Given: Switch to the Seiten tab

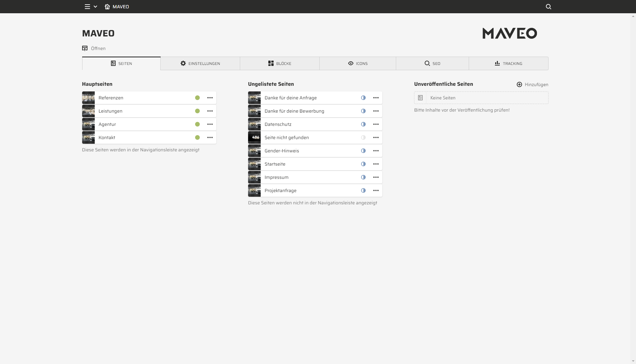Looking at the screenshot, I should click(x=121, y=63).
